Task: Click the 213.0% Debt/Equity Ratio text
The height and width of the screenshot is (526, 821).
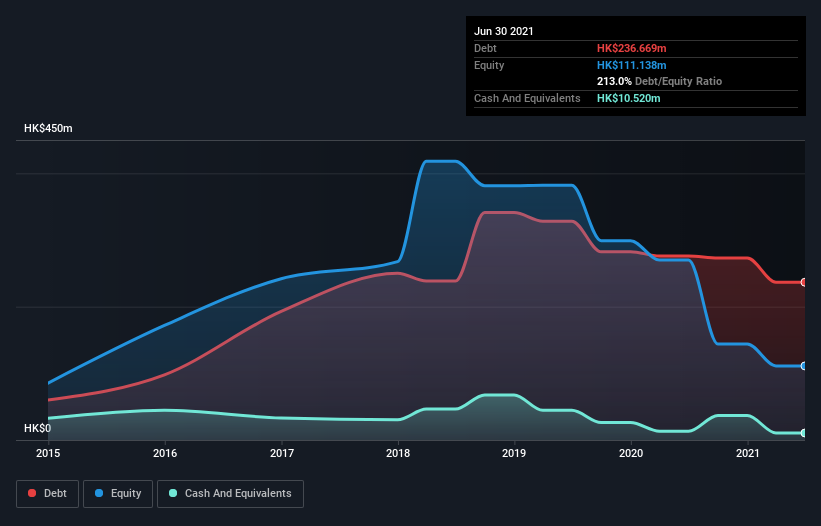Action: [x=659, y=82]
